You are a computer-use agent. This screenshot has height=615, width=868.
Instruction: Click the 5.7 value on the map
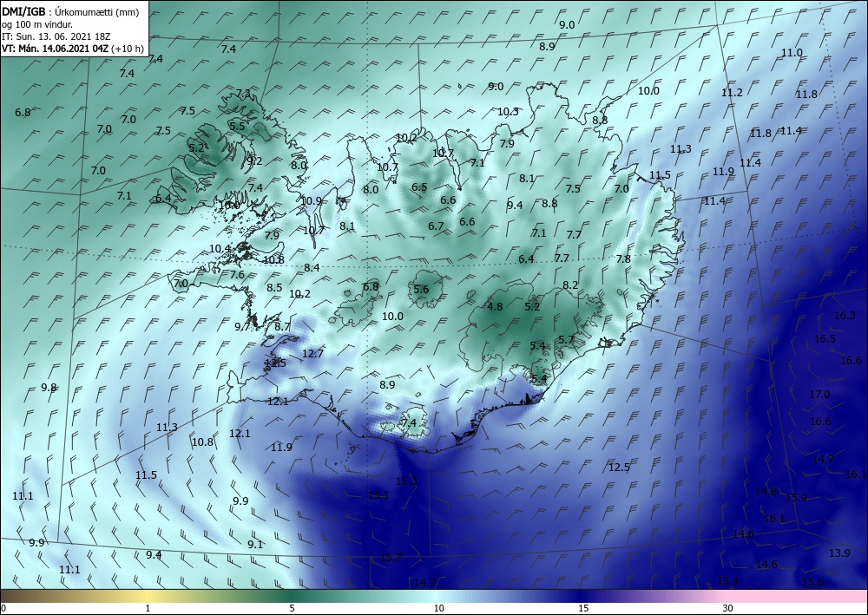tap(566, 340)
